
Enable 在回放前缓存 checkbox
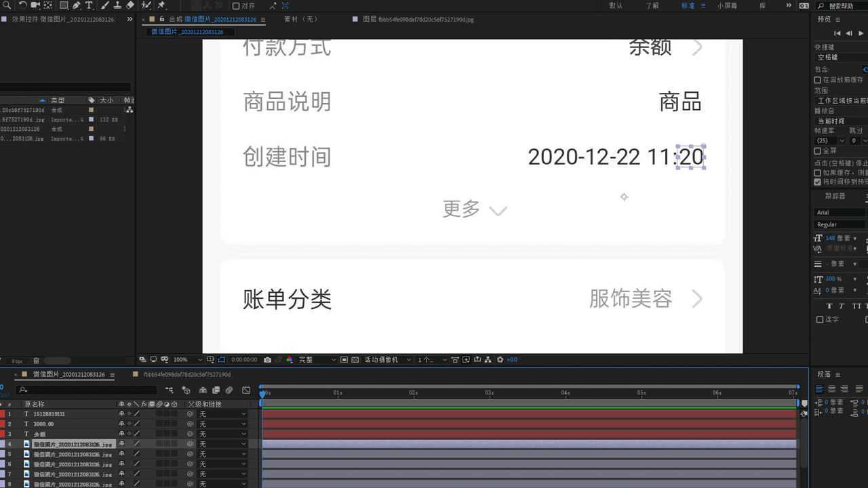[818, 80]
